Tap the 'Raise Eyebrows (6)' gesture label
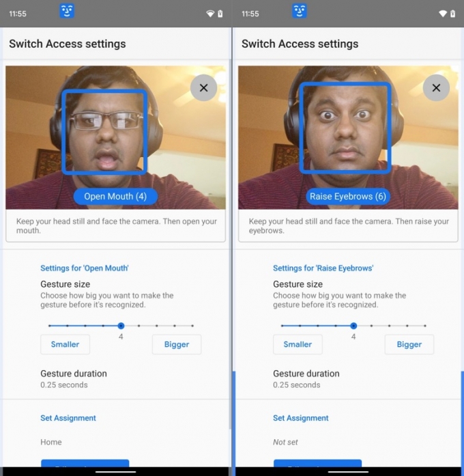Viewport: 464px width, 476px height. (x=348, y=197)
